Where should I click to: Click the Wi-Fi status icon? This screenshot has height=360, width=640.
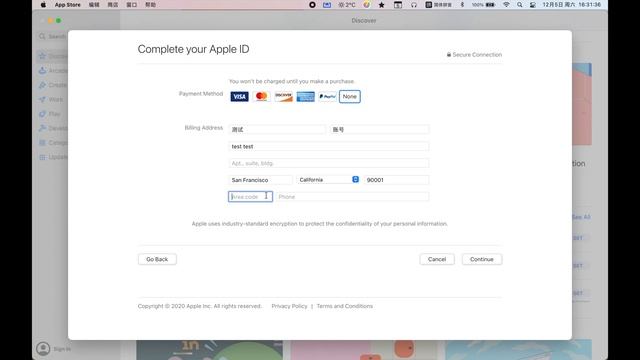coord(506,5)
